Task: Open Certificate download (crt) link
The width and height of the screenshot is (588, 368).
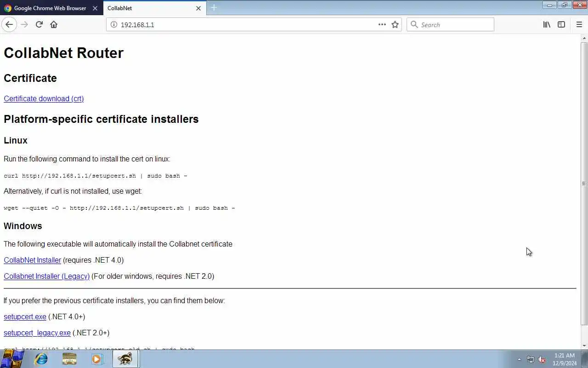Action: (x=44, y=98)
